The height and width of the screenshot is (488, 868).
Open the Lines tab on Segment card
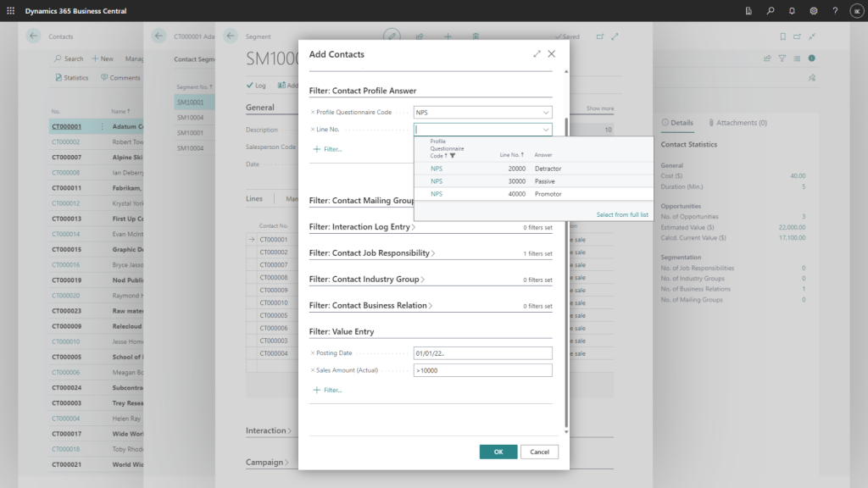click(254, 198)
